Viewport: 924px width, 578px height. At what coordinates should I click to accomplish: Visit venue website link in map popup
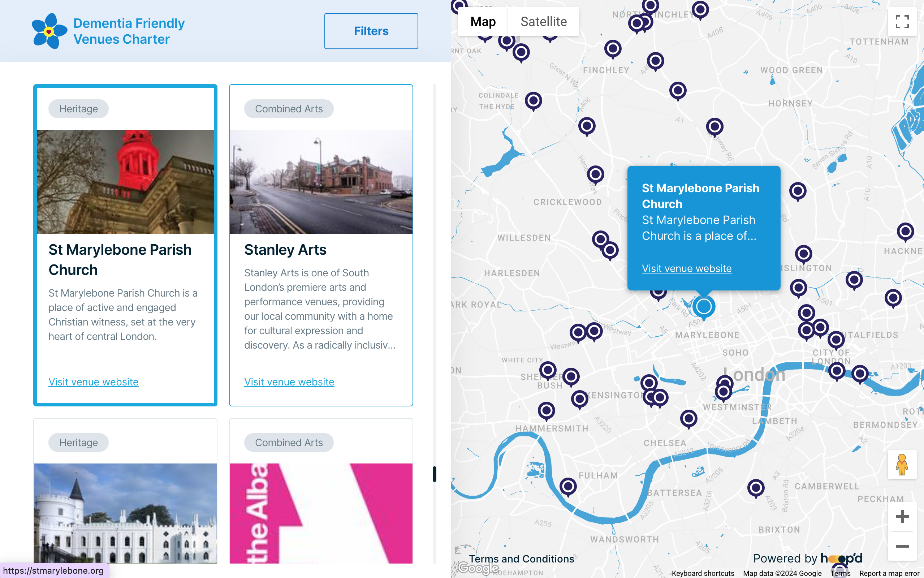coord(686,268)
